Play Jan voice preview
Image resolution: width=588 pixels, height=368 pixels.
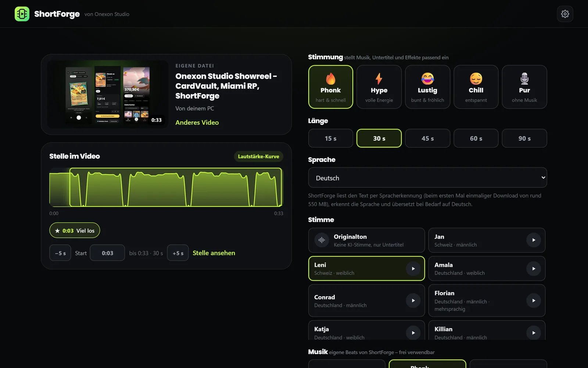pos(533,240)
